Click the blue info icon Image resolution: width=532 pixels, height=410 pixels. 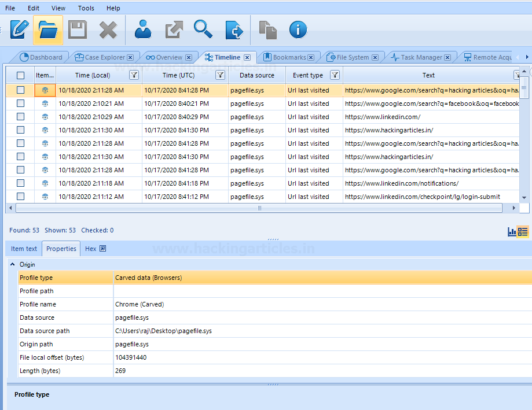click(298, 30)
